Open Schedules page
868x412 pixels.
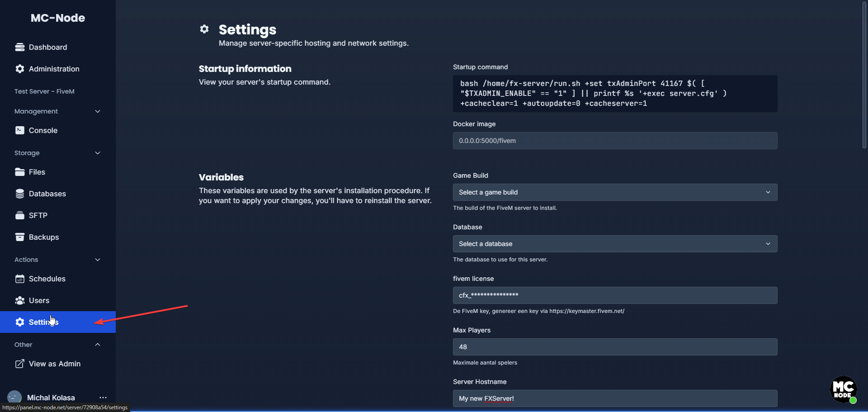click(58, 279)
